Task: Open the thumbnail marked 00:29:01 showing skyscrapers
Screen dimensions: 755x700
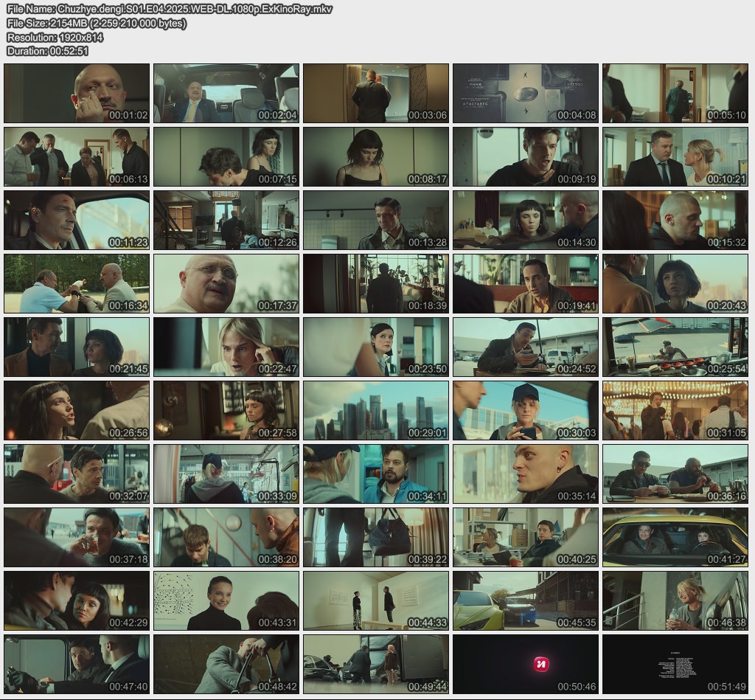Action: pos(376,410)
